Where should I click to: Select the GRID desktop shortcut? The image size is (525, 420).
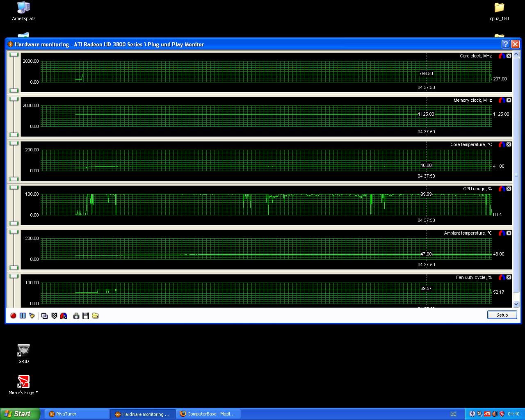click(x=23, y=354)
